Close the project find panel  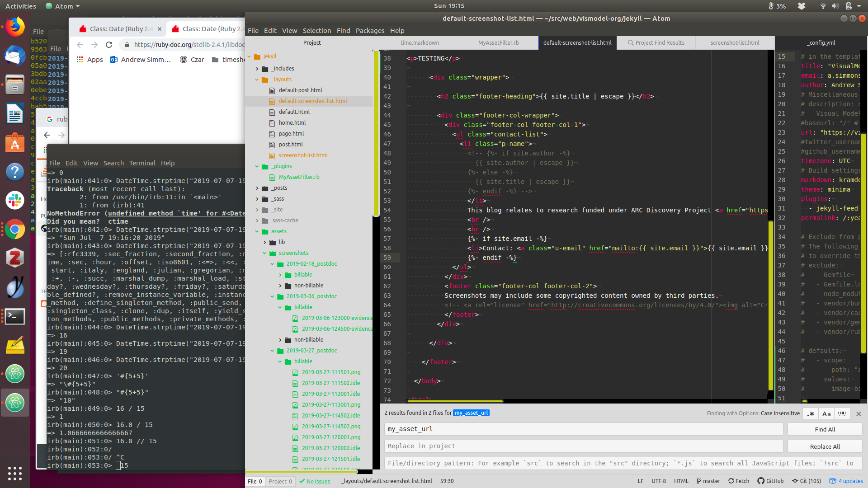pyautogui.click(x=859, y=413)
